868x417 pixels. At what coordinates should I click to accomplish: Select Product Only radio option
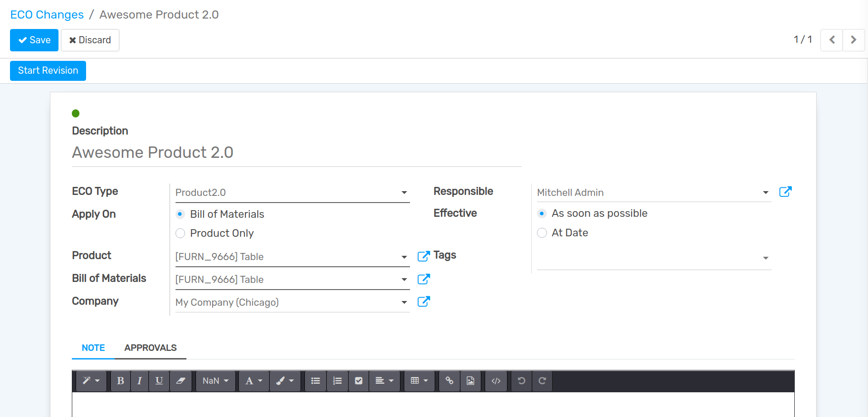(x=180, y=233)
